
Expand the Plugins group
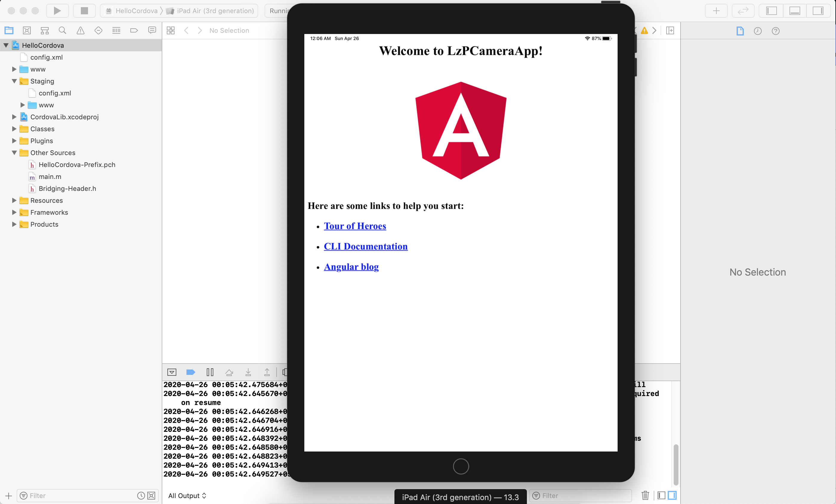(x=14, y=141)
